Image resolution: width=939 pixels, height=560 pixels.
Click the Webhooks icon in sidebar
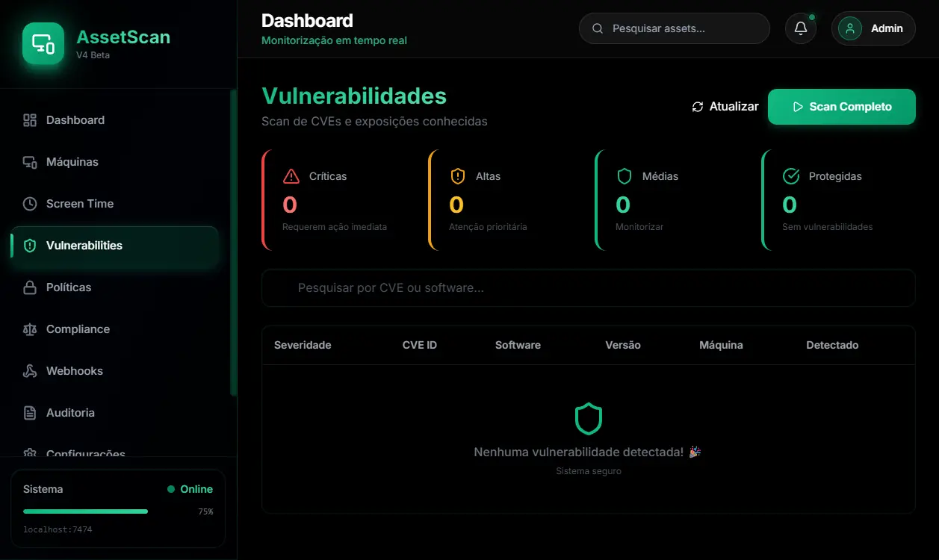(x=30, y=371)
